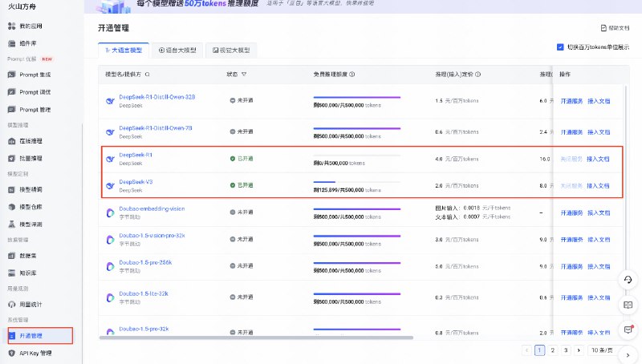The width and height of the screenshot is (642, 364).
Task: Go to page 2
Action: pyautogui.click(x=553, y=350)
